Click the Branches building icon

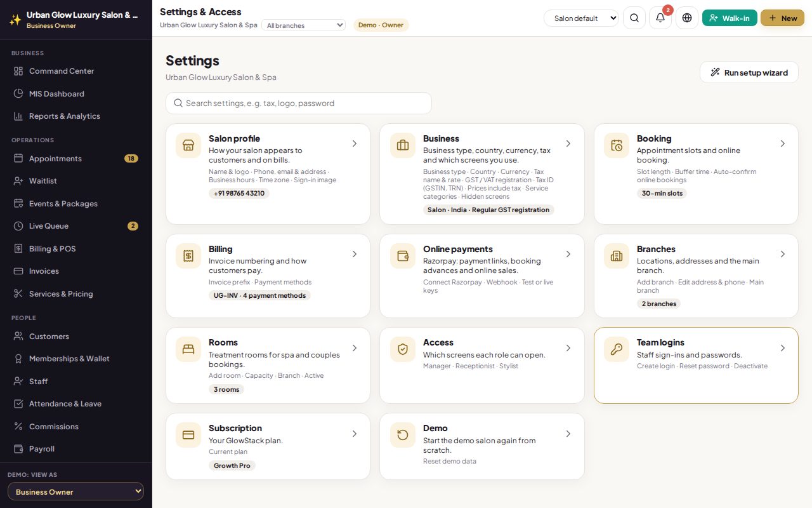coord(617,256)
